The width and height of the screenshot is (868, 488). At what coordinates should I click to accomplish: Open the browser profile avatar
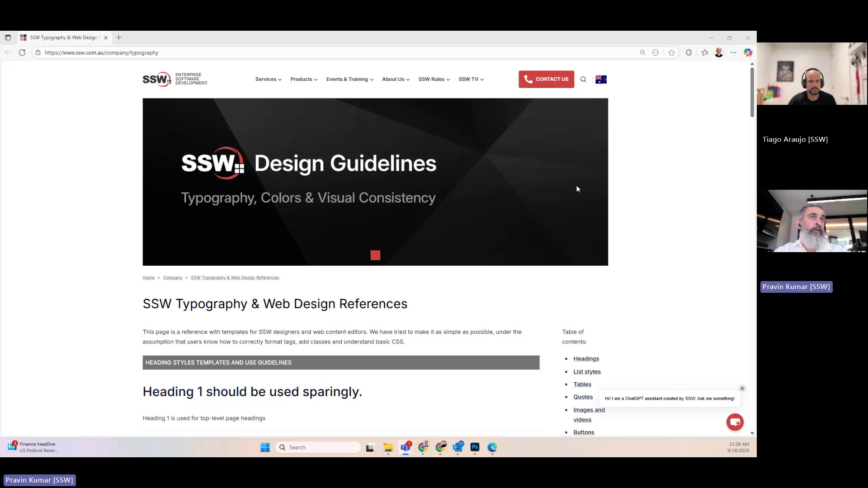pyautogui.click(x=719, y=52)
